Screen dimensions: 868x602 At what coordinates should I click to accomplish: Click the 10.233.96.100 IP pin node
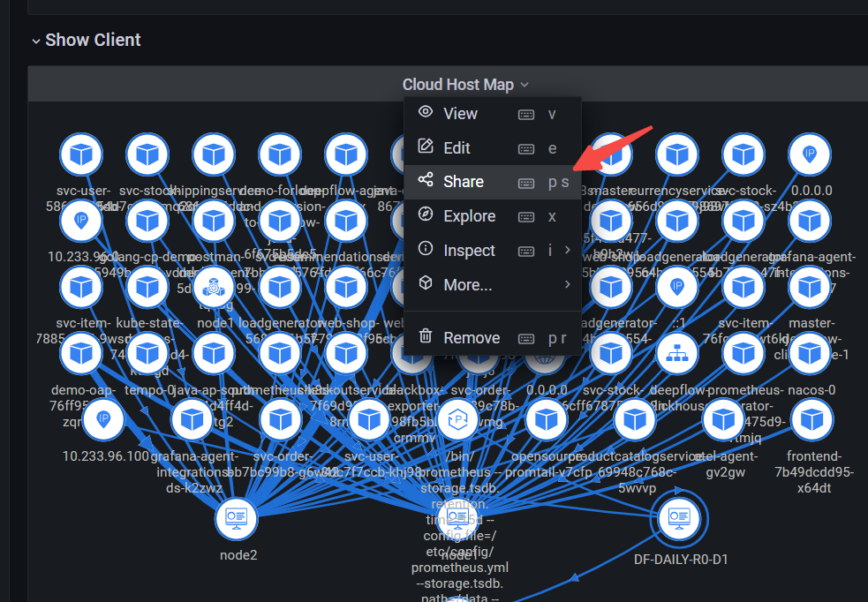tap(104, 420)
